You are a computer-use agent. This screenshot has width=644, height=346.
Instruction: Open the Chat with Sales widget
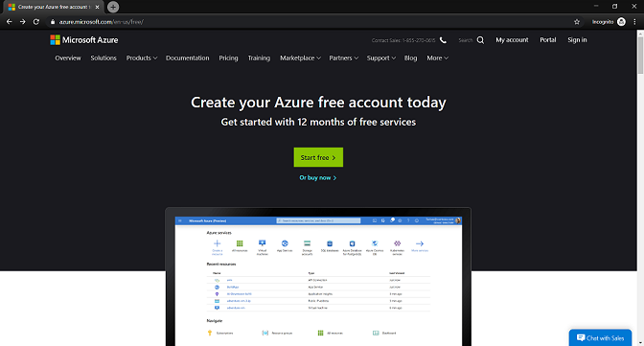[x=600, y=337]
